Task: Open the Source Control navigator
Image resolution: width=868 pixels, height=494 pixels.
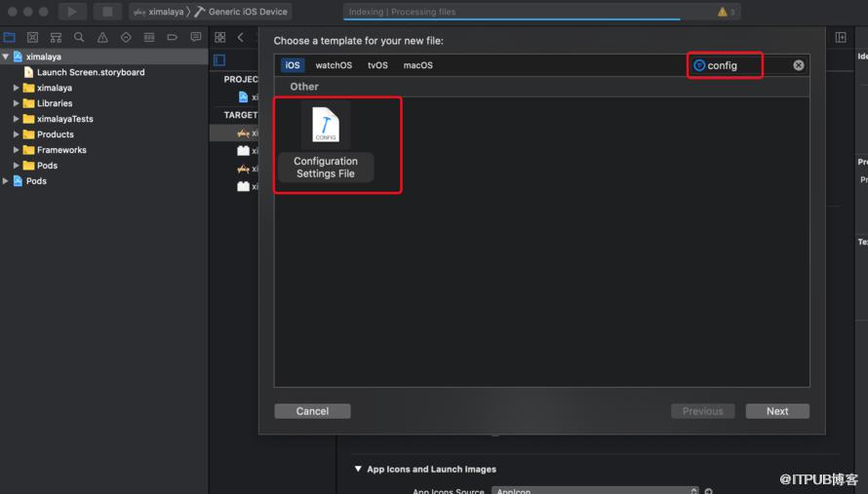Action: [x=32, y=37]
